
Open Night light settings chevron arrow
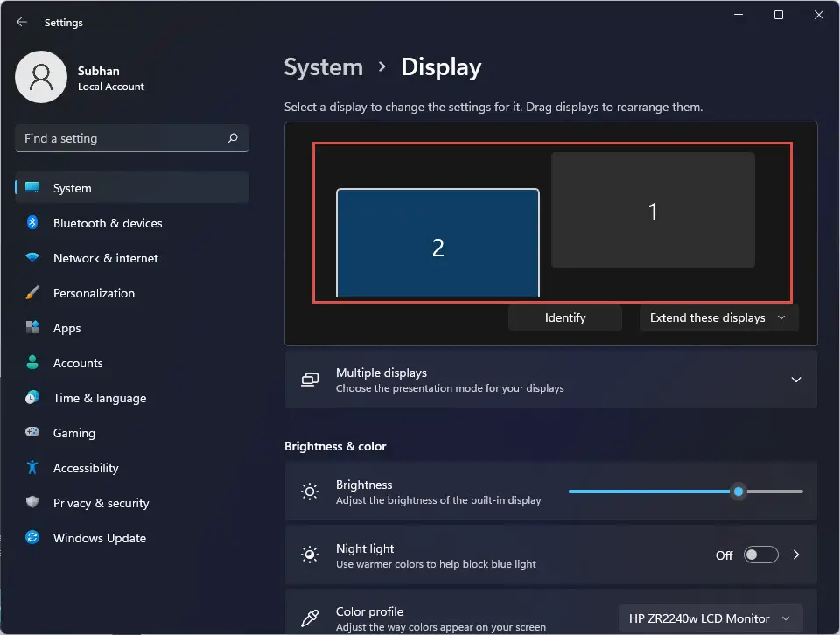(796, 555)
